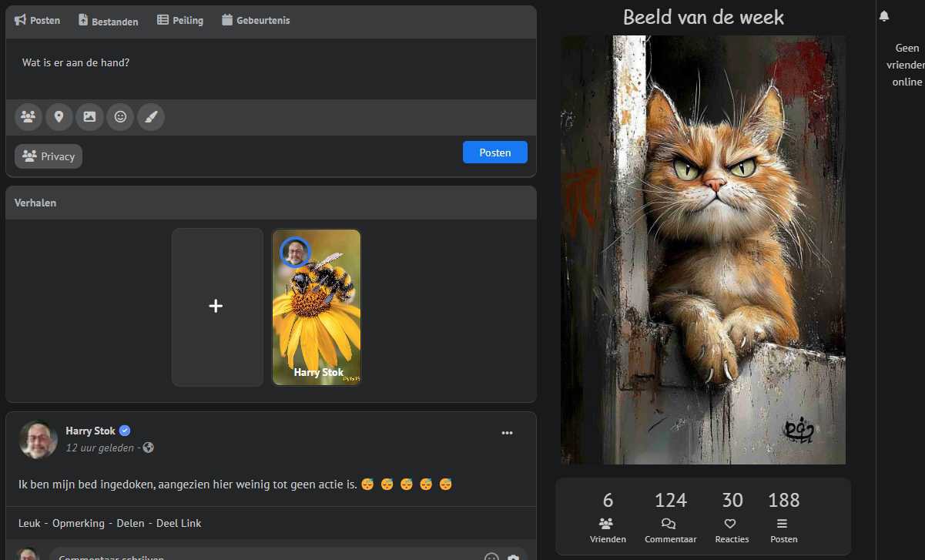Click the Leuk link under post
The width and height of the screenshot is (925, 560).
pos(29,523)
